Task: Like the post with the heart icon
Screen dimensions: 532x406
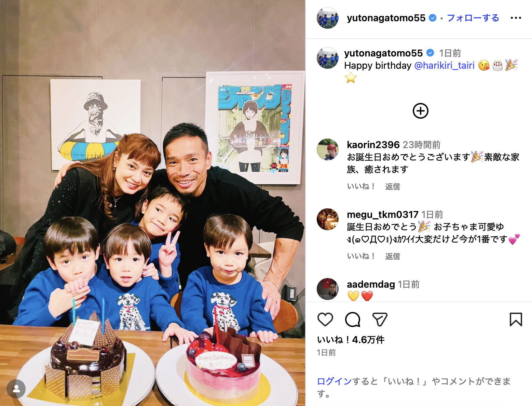Action: (x=325, y=319)
